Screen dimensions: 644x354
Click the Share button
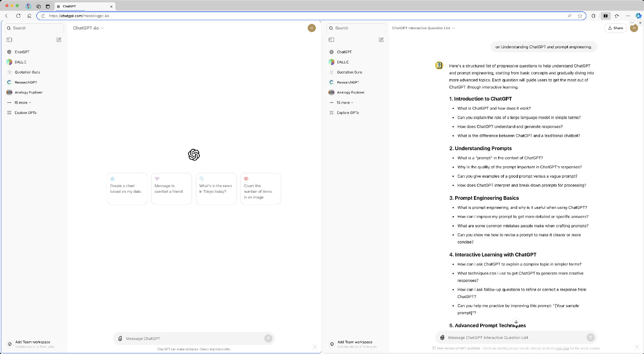point(615,28)
